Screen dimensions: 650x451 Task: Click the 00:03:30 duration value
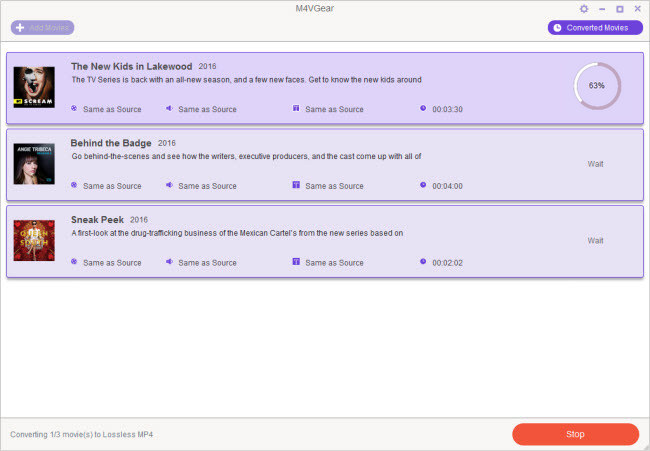tap(447, 109)
